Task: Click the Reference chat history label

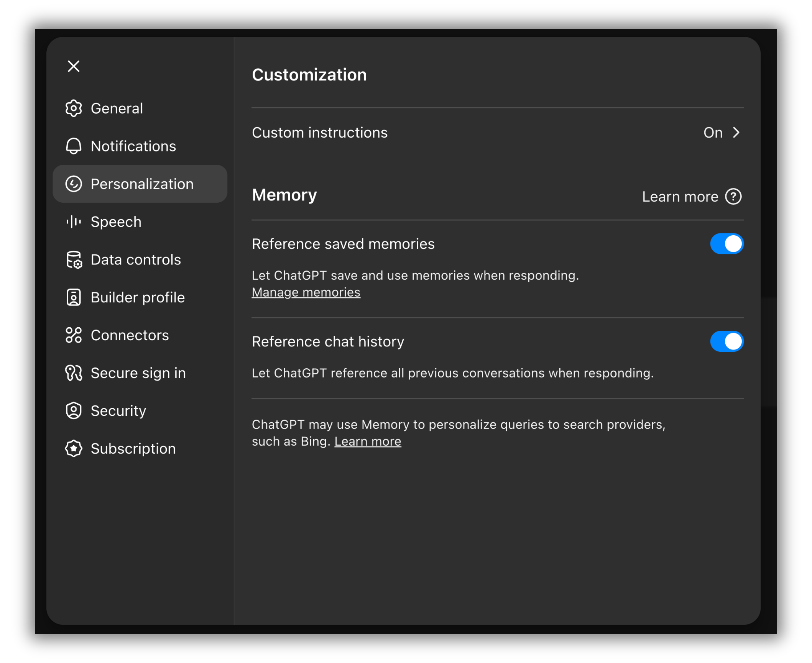Action: [328, 341]
